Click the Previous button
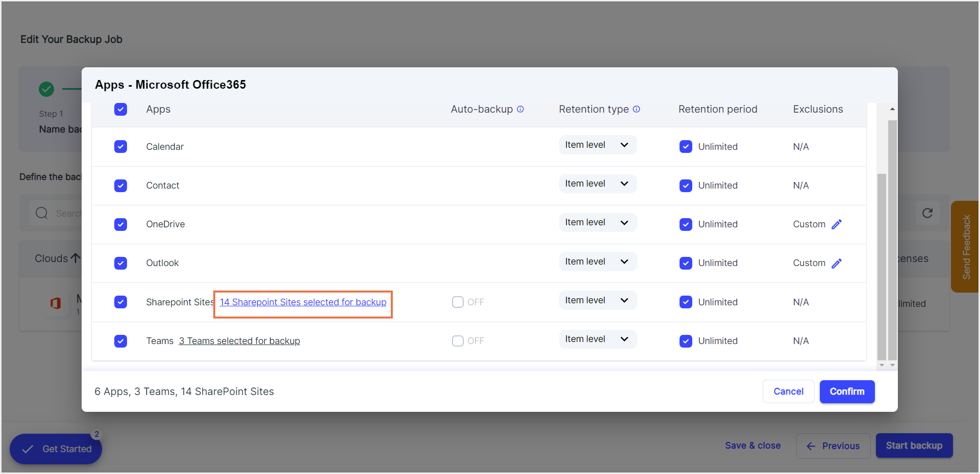 tap(834, 446)
